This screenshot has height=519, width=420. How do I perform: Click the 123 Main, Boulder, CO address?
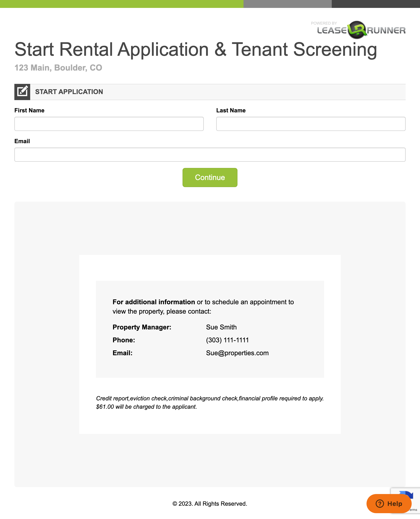pyautogui.click(x=58, y=68)
